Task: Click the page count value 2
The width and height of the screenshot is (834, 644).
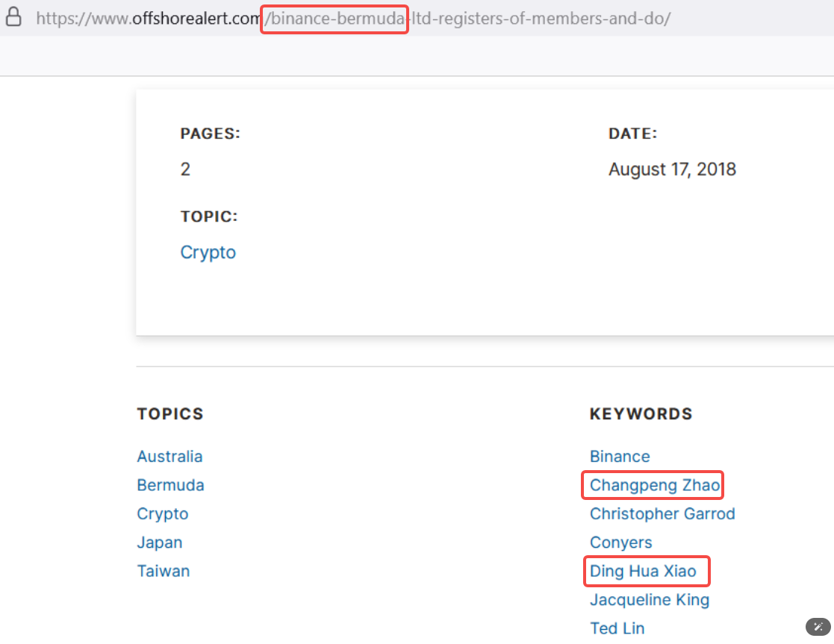Action: 185,169
